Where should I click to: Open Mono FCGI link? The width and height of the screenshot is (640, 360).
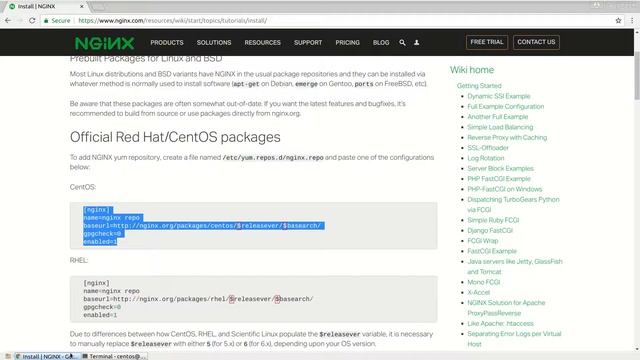pos(484,282)
